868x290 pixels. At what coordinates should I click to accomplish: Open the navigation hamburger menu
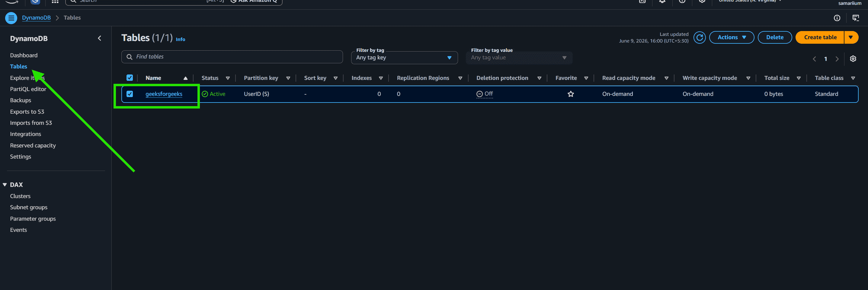(x=11, y=18)
